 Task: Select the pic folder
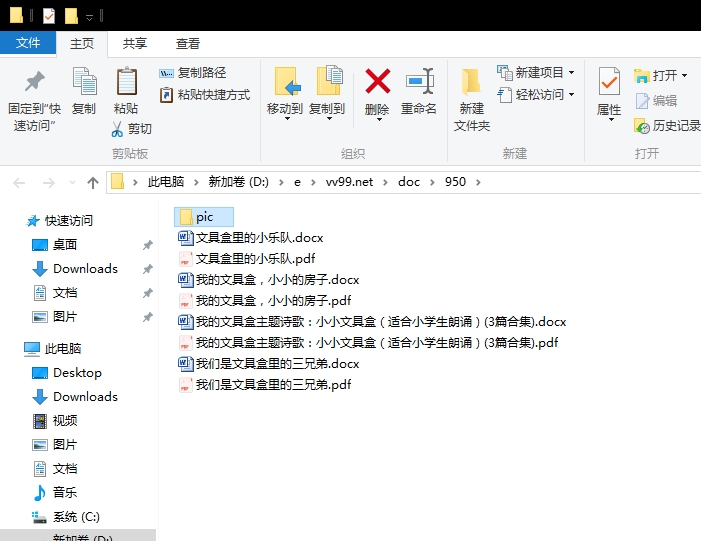(204, 217)
